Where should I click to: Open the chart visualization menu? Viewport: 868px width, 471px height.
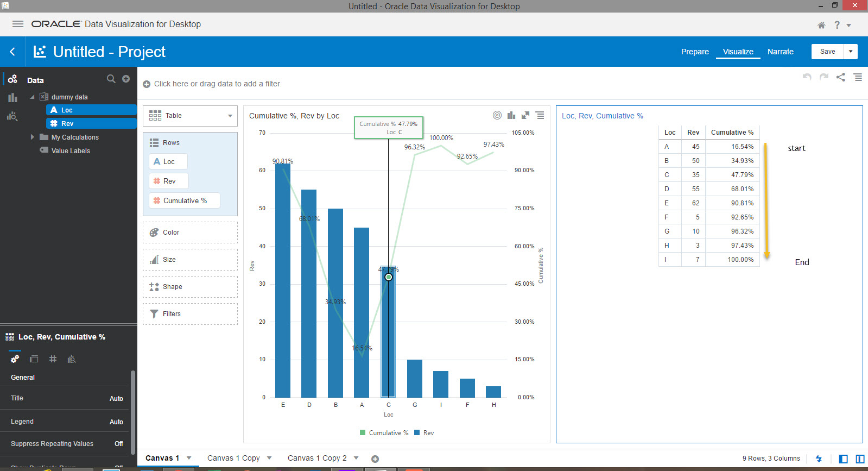point(540,115)
